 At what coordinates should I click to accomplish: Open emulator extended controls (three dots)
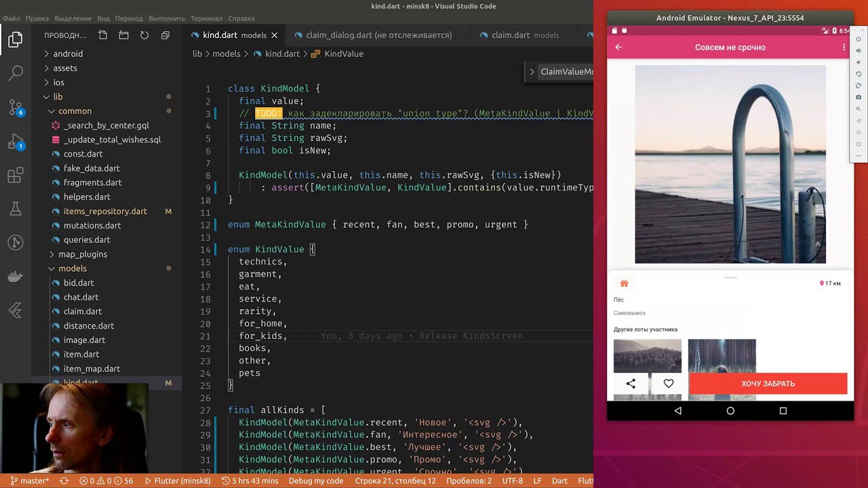point(859,155)
